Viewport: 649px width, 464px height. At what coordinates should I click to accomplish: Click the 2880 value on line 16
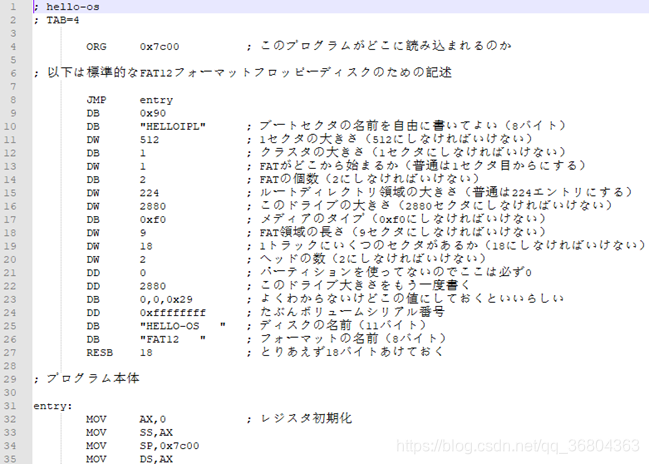tap(153, 206)
